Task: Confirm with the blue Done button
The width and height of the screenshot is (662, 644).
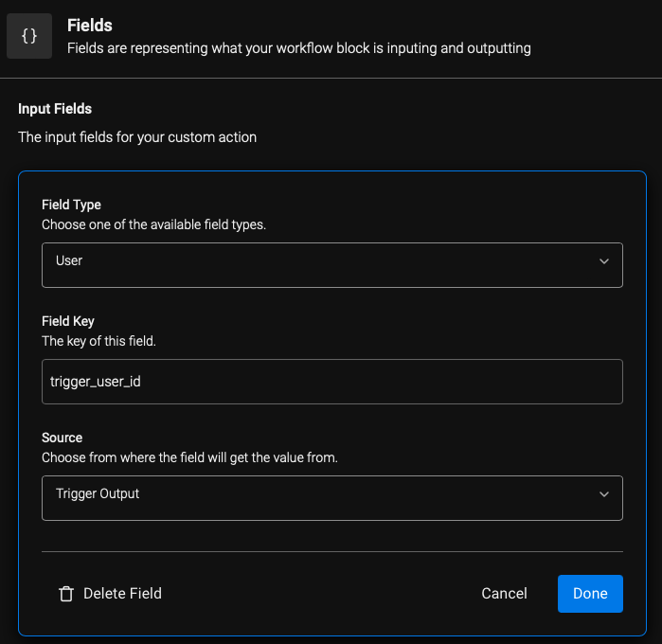Action: pyautogui.click(x=590, y=593)
